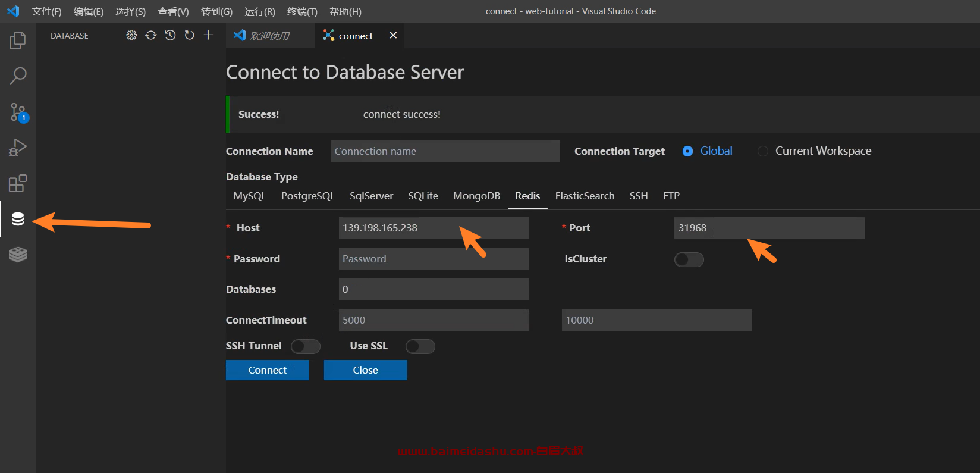Image resolution: width=980 pixels, height=473 pixels.
Task: Open the Database view icon
Action: pyautogui.click(x=18, y=219)
